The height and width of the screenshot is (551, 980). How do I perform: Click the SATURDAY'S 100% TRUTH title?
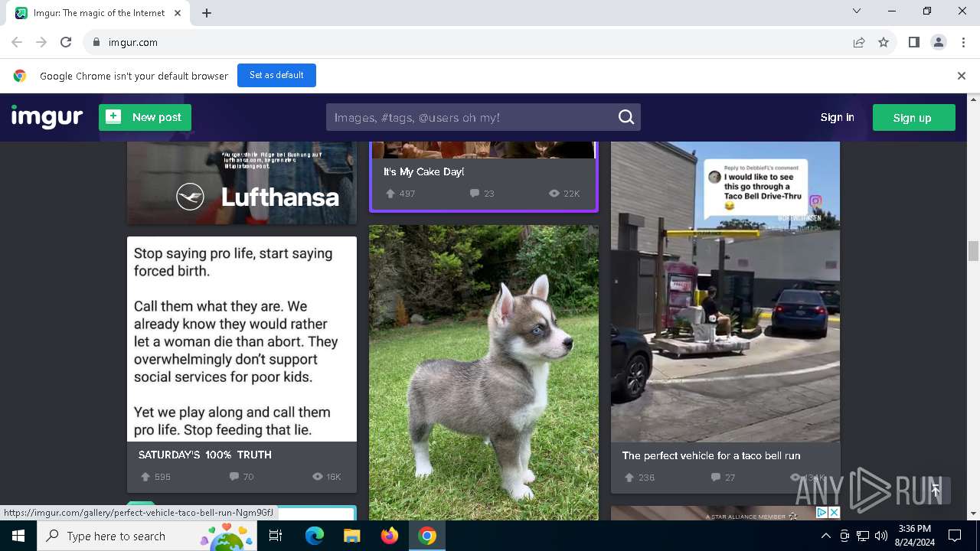[x=205, y=455]
